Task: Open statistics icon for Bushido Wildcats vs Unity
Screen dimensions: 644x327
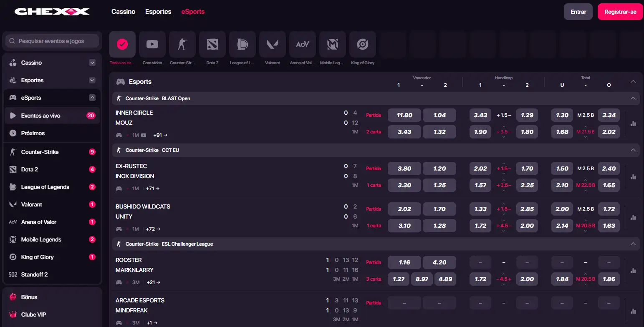Action: pyautogui.click(x=633, y=217)
